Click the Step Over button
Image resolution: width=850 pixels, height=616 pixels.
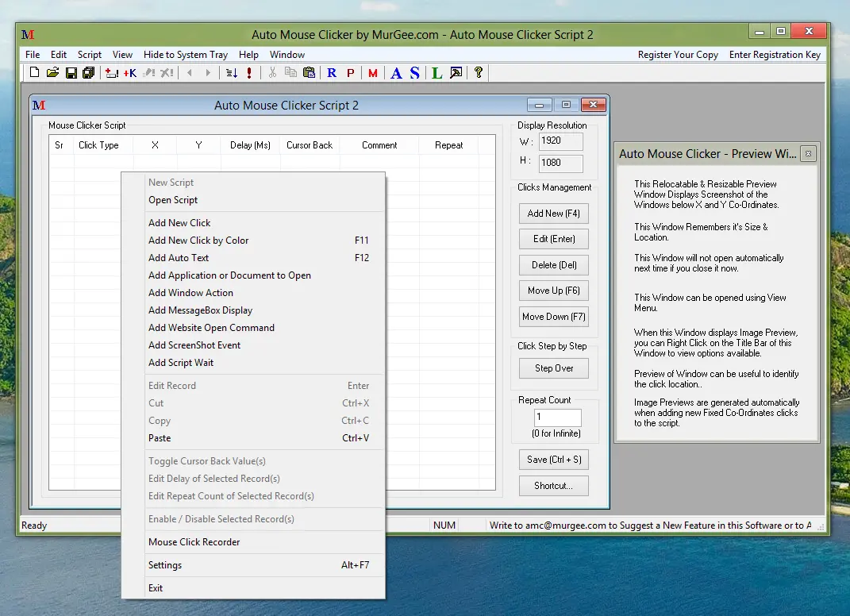coord(553,368)
